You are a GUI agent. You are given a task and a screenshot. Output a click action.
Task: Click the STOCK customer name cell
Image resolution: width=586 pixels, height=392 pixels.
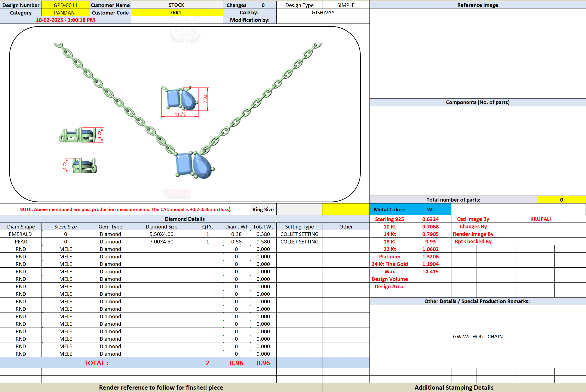pyautogui.click(x=177, y=5)
